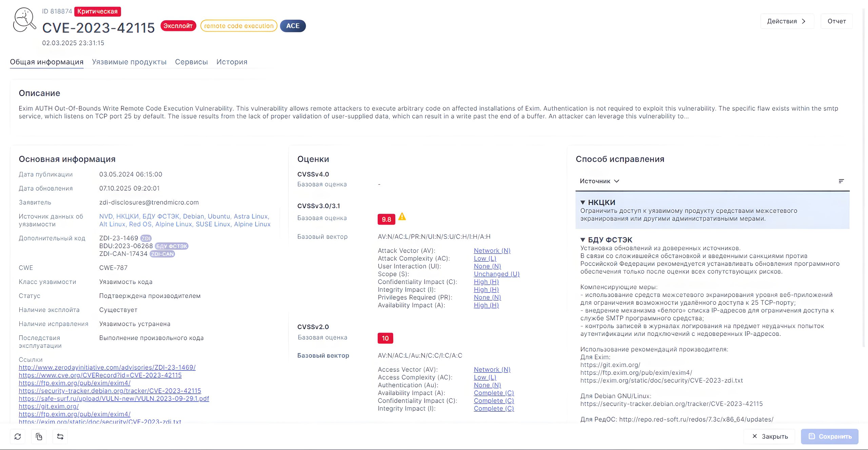Open the zerodayinitiative advisory link

pos(107,367)
